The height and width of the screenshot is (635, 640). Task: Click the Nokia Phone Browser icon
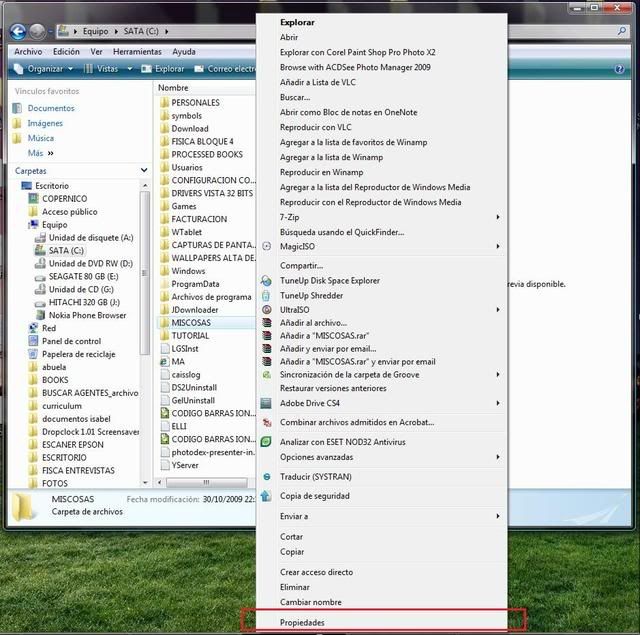pyautogui.click(x=40, y=315)
